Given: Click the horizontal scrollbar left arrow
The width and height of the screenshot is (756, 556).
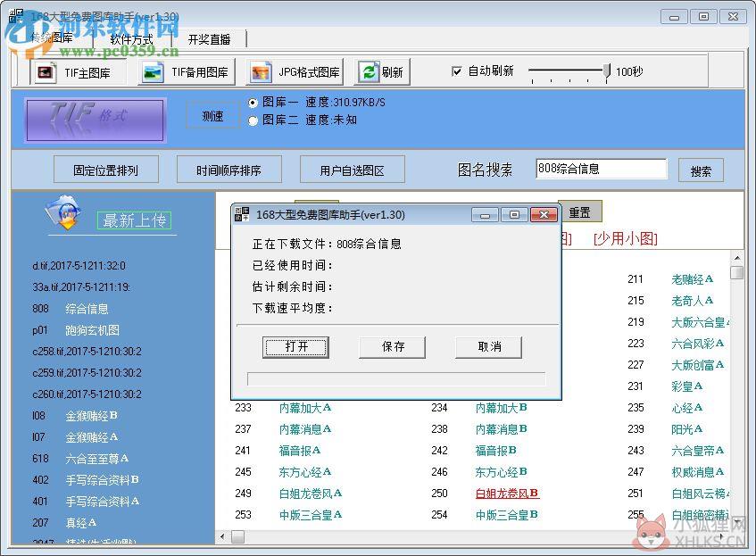Looking at the screenshot, I should [x=222, y=536].
